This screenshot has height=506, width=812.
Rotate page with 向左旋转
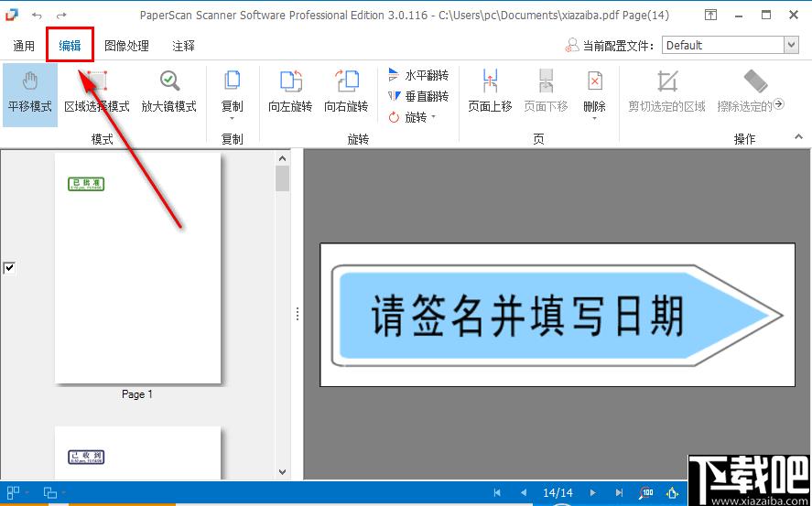[290, 93]
